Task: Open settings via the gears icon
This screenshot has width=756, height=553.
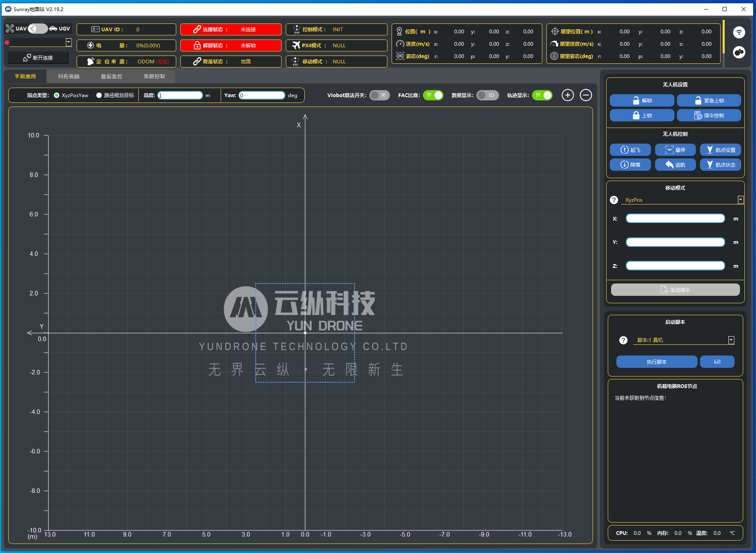Action: [x=739, y=52]
